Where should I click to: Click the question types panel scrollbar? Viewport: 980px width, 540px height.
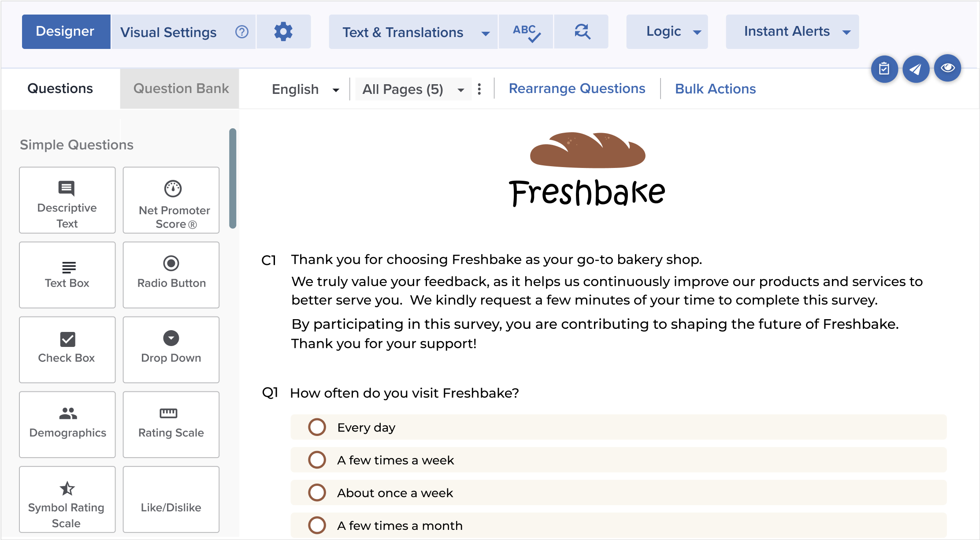pyautogui.click(x=233, y=178)
